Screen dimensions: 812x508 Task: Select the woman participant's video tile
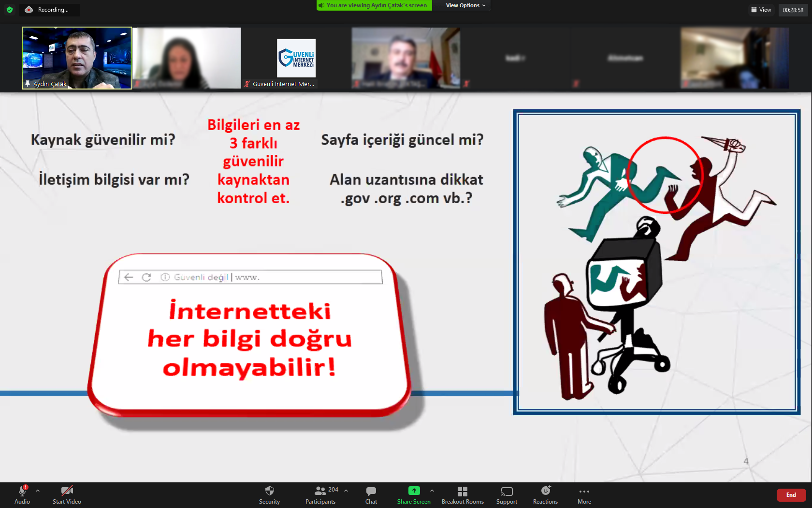(187, 58)
